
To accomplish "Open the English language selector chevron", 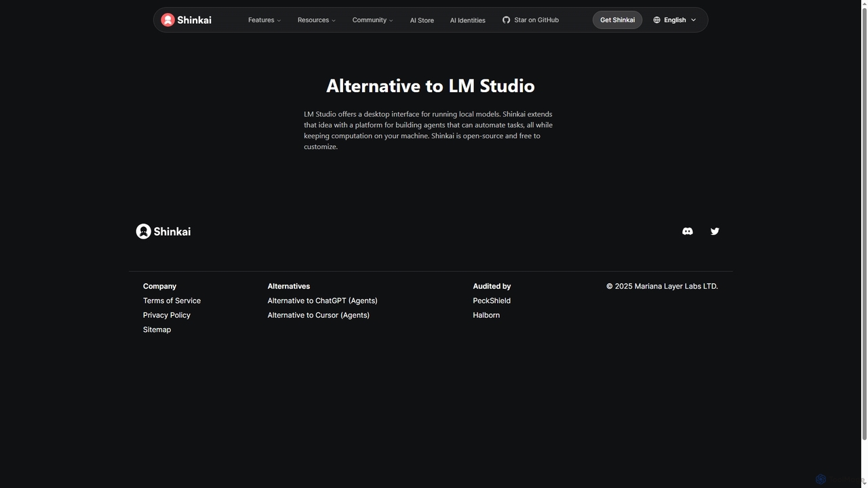I will point(693,20).
